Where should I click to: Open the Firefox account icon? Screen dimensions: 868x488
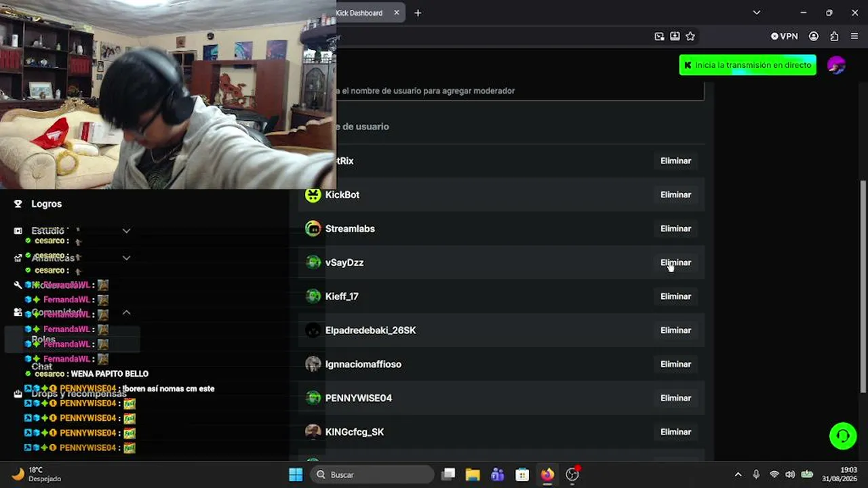[814, 37]
